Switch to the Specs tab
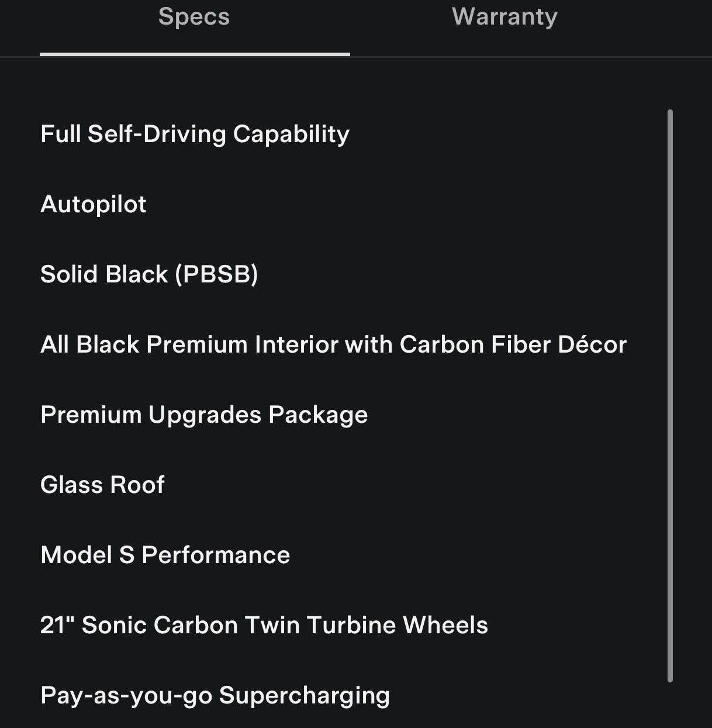 click(x=194, y=17)
